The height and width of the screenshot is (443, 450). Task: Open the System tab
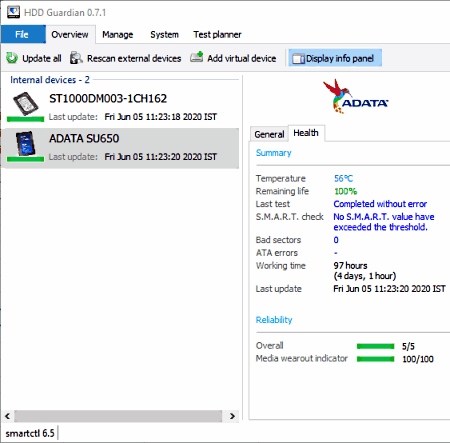click(164, 34)
